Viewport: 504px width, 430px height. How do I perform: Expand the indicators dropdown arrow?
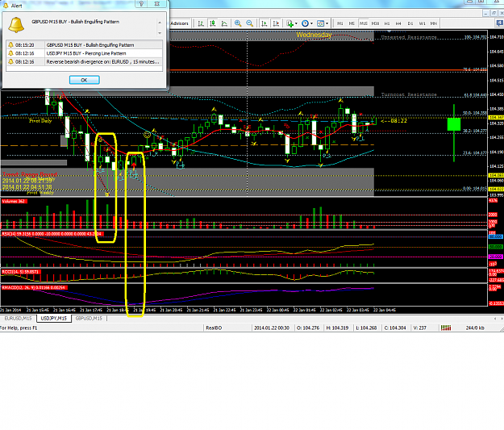(x=296, y=23)
